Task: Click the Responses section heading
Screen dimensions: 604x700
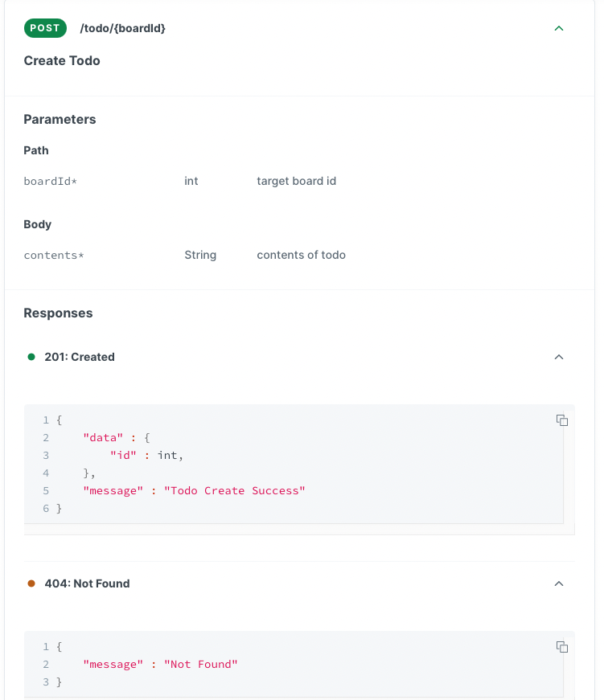Action: [58, 313]
